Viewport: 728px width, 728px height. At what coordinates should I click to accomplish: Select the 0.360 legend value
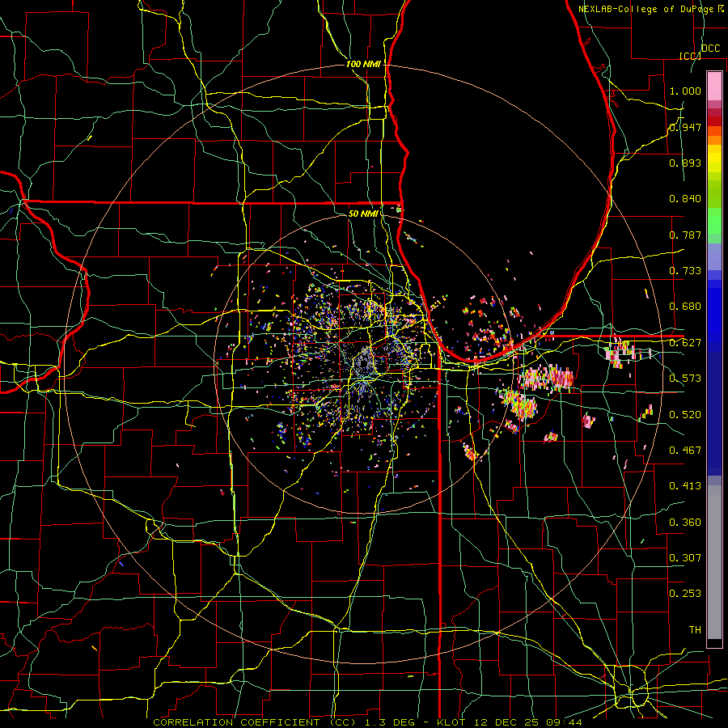[x=685, y=523]
